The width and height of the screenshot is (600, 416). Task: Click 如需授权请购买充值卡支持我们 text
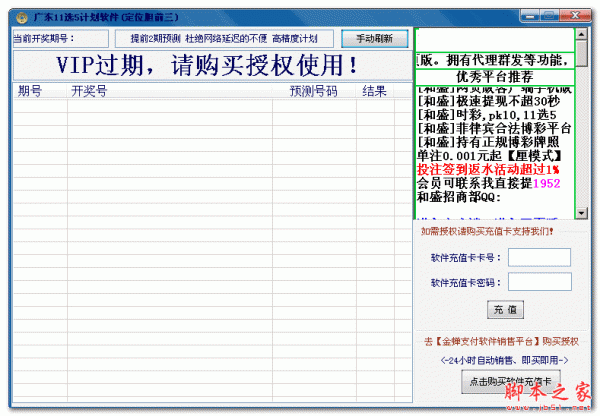click(x=487, y=231)
